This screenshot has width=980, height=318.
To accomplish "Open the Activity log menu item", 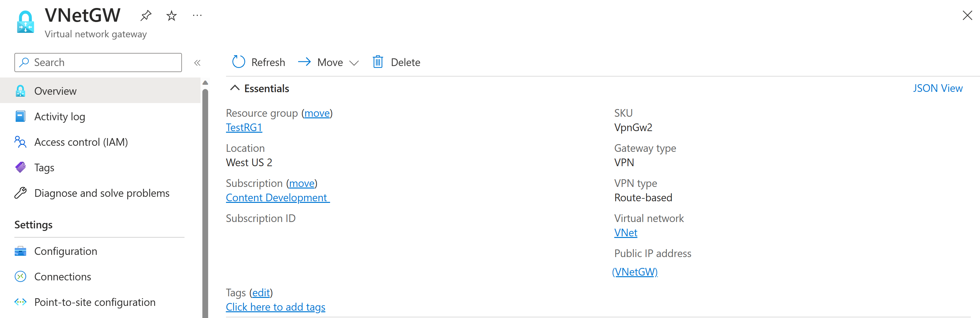I will (59, 117).
